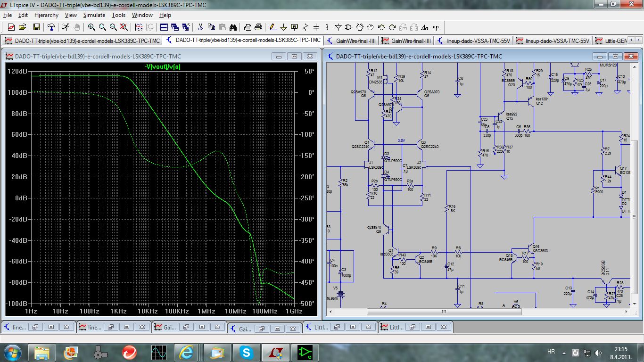Select the Place Diode tool

tap(338, 27)
